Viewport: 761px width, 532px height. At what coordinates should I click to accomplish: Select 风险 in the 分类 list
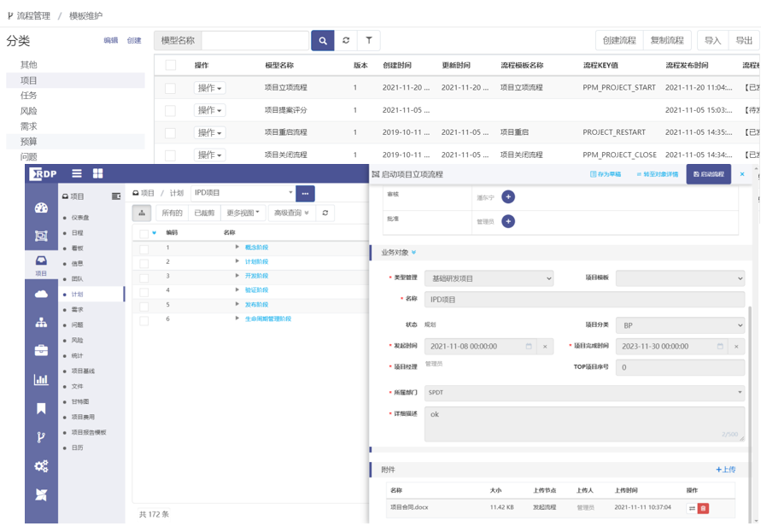[28, 111]
